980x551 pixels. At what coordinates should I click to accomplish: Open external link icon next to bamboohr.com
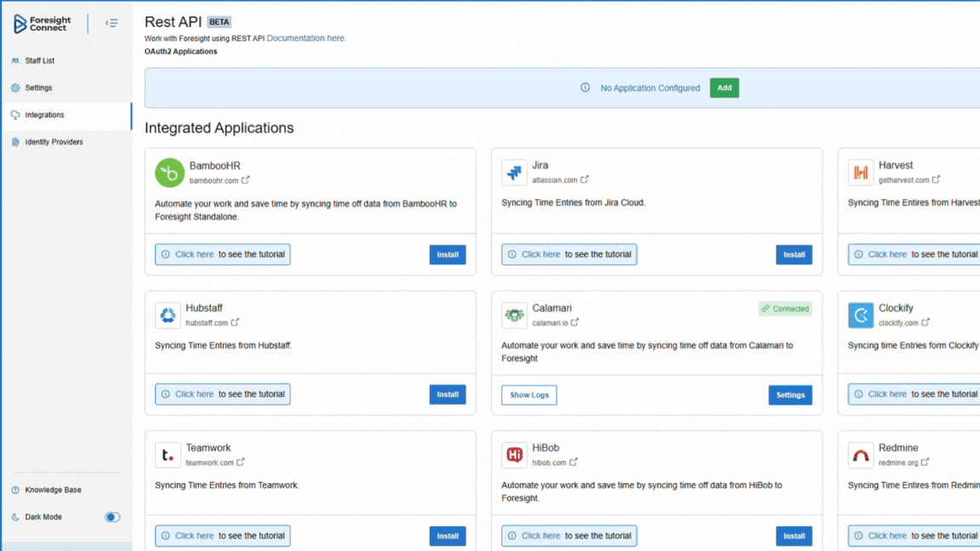(246, 180)
